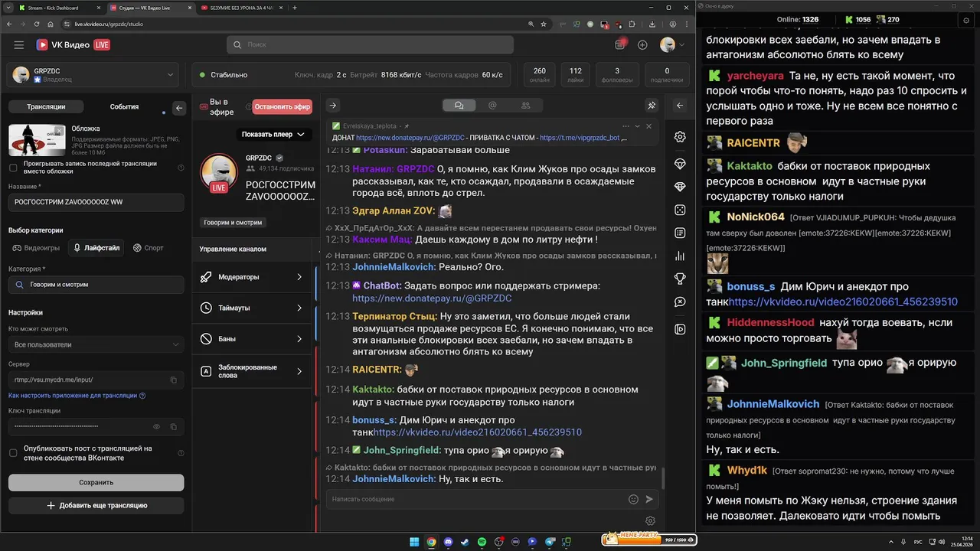Collapse the pinned message chevron
This screenshot has height=551, width=980.
pyautogui.click(x=637, y=126)
